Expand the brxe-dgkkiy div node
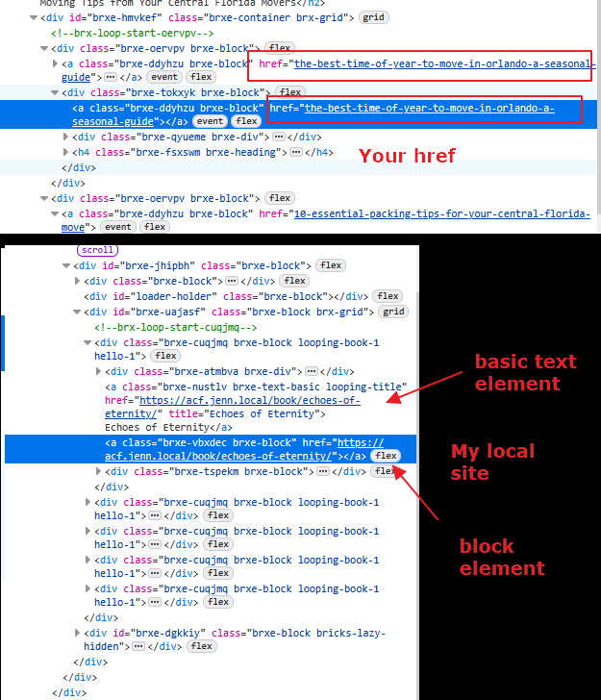601x700 pixels. pos(80,632)
